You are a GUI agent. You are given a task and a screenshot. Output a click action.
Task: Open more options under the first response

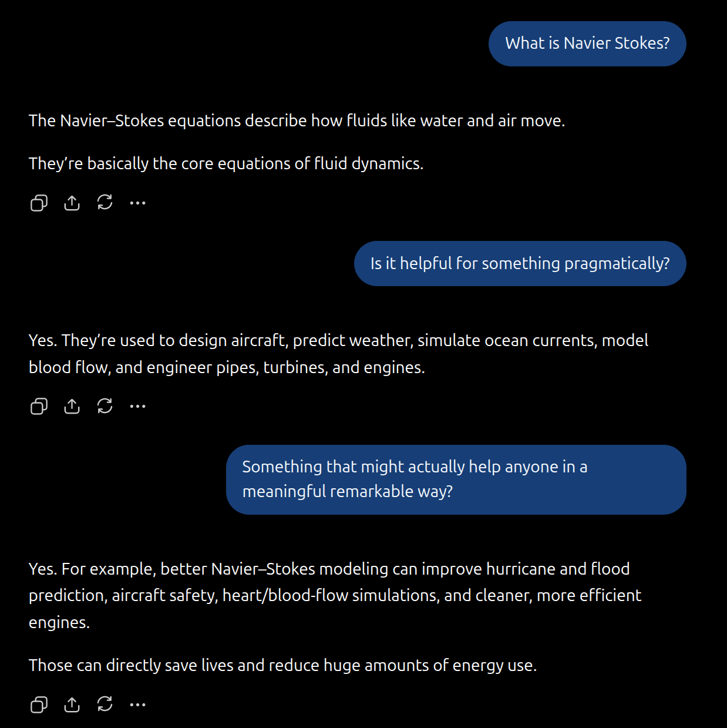coord(137,203)
